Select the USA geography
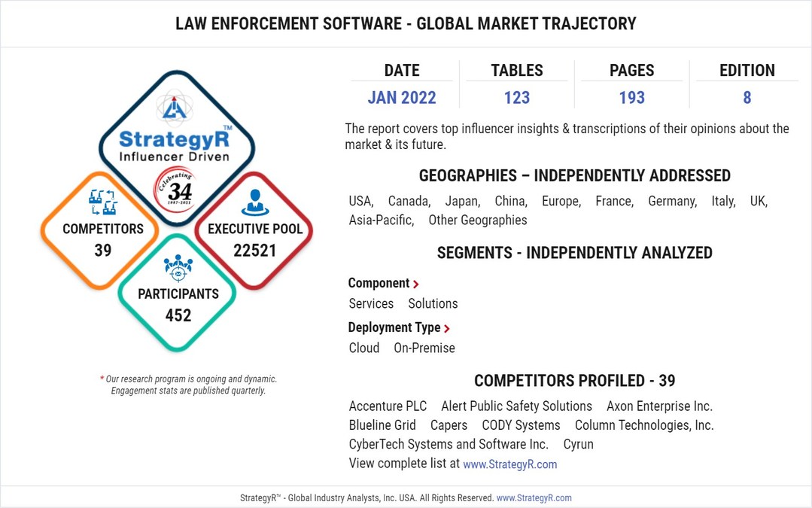The width and height of the screenshot is (812, 508). [x=361, y=201]
